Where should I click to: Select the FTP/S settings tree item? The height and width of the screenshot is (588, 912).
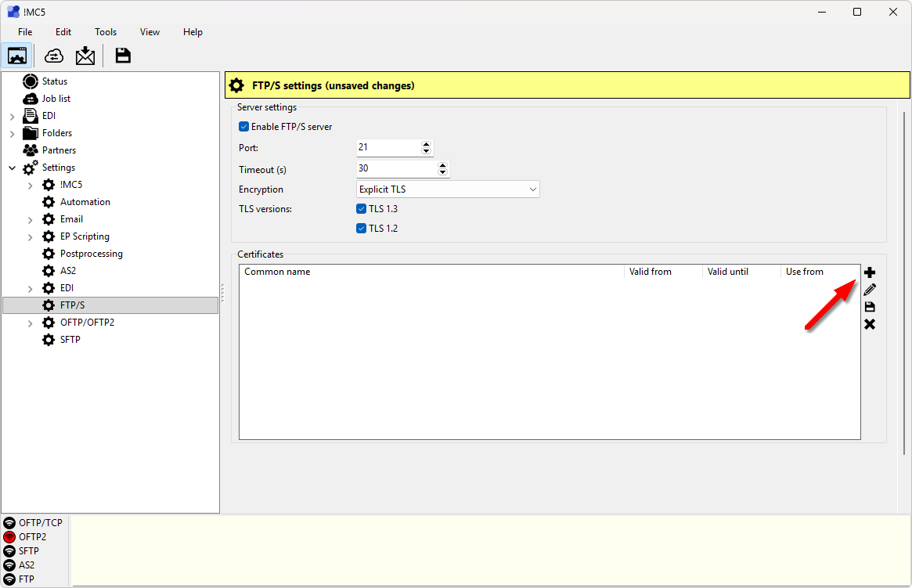110,305
